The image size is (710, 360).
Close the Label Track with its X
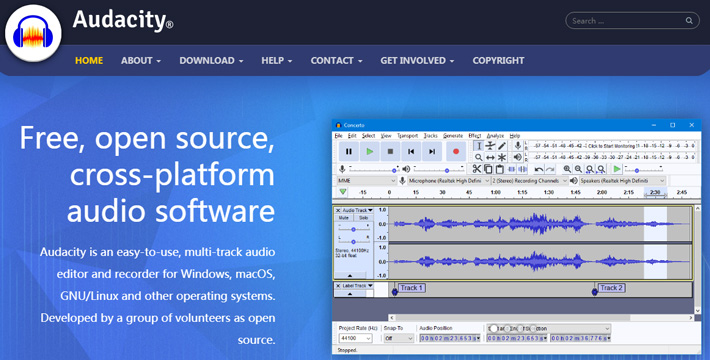[x=338, y=286]
